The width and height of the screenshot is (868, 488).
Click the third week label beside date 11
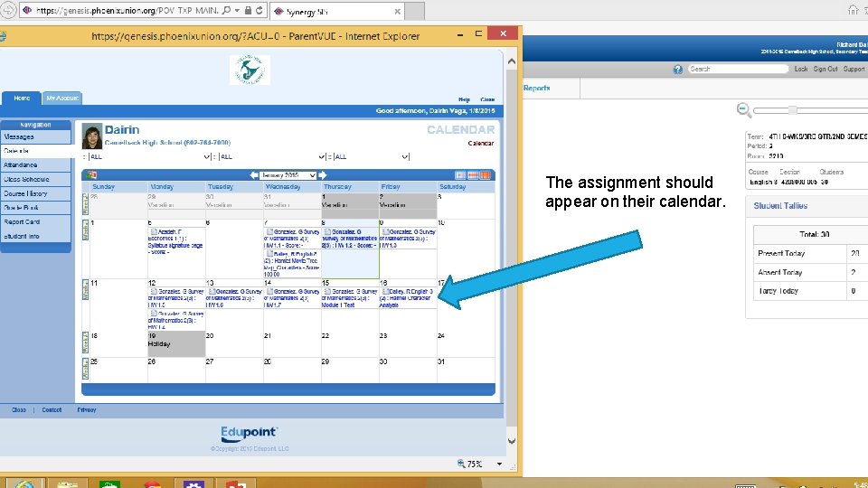[x=85, y=290]
